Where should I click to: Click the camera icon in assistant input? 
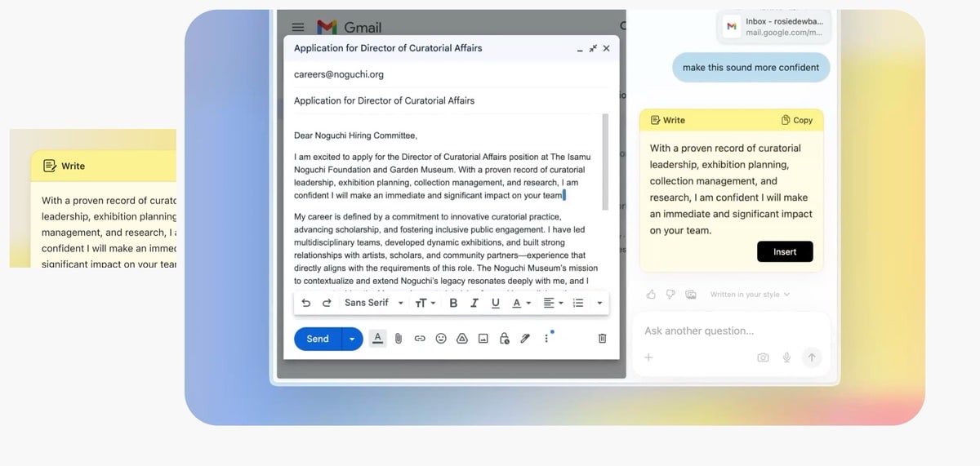tap(763, 357)
